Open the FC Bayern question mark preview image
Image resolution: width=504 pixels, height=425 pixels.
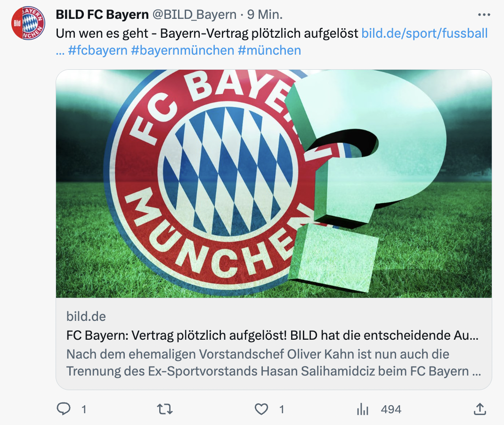tap(274, 184)
